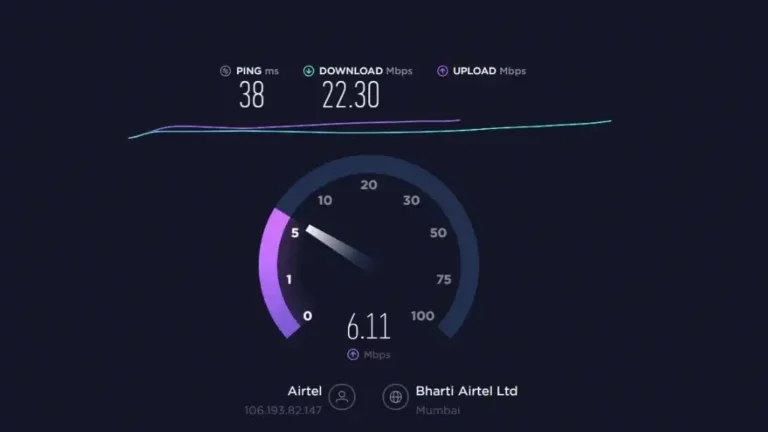Click the user profile icon beside Airtel
Image resolution: width=768 pixels, height=432 pixels.
342,397
